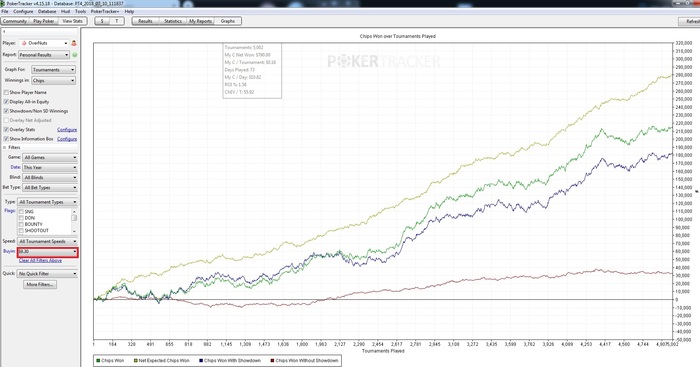The width and height of the screenshot is (700, 367).
Task: Switch to the Results tab
Action: point(146,21)
